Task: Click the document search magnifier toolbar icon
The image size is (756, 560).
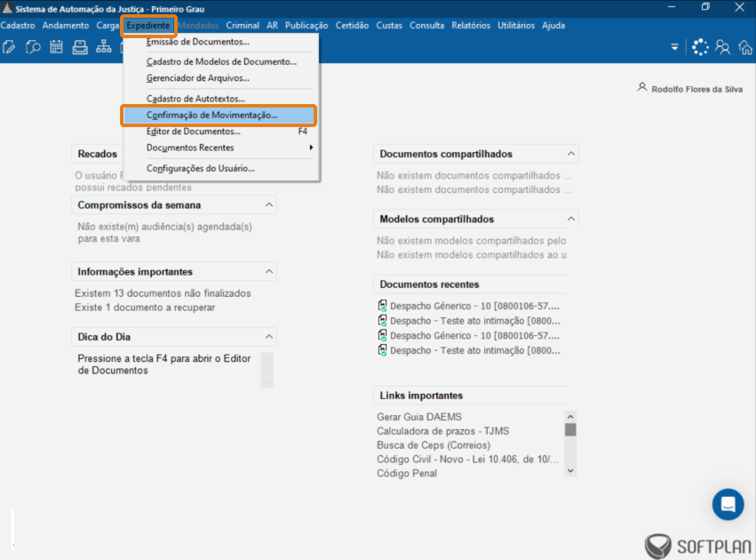Action: (x=33, y=47)
